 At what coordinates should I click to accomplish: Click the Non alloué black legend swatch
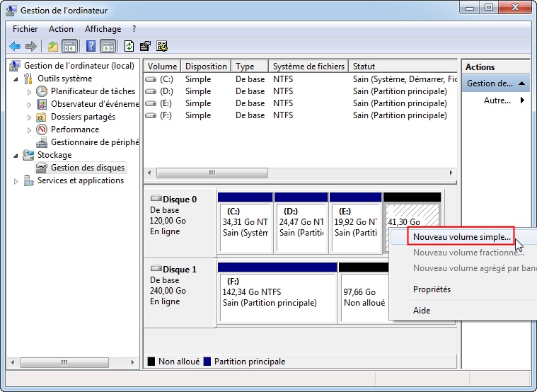coord(151,362)
